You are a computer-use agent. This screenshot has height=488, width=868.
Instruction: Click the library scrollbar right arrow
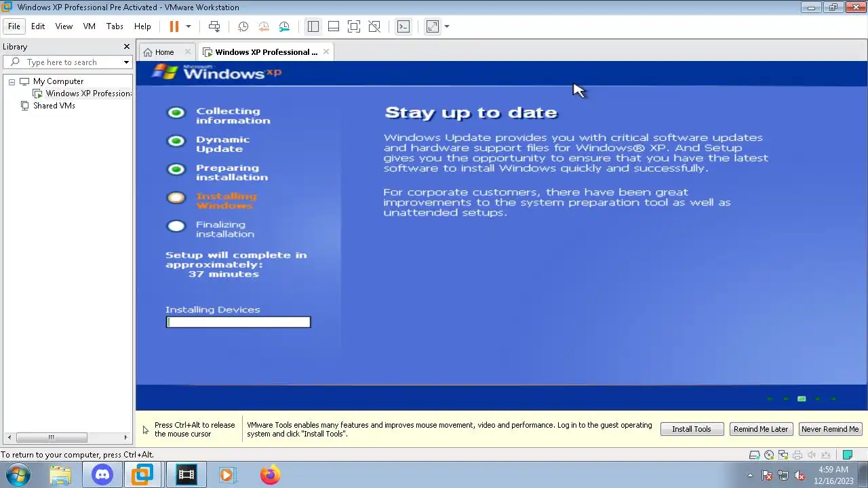coord(125,437)
